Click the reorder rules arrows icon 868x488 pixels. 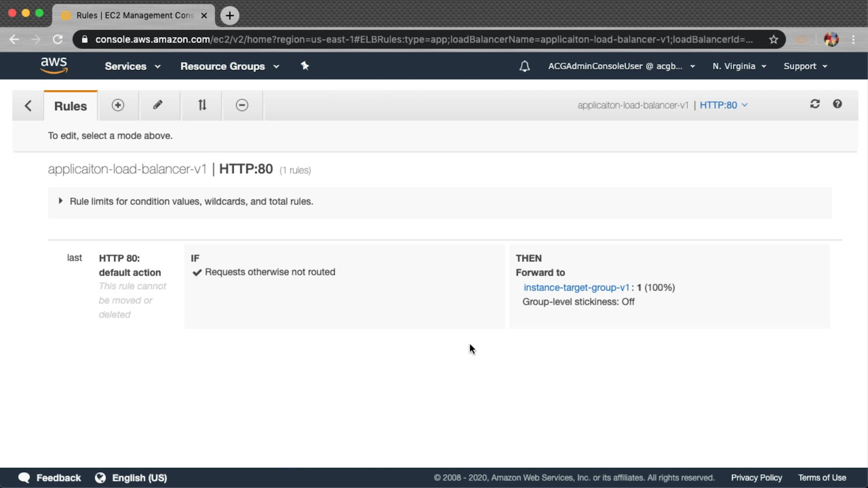click(x=202, y=105)
